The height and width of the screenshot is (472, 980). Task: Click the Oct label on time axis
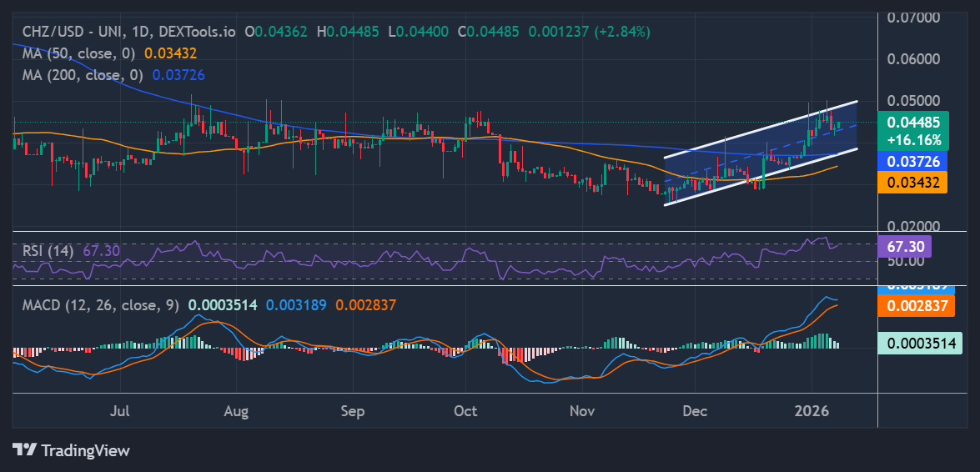tap(465, 411)
